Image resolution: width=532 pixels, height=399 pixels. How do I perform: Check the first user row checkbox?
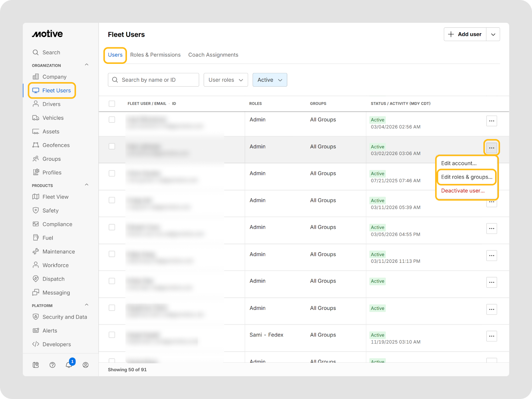click(112, 120)
